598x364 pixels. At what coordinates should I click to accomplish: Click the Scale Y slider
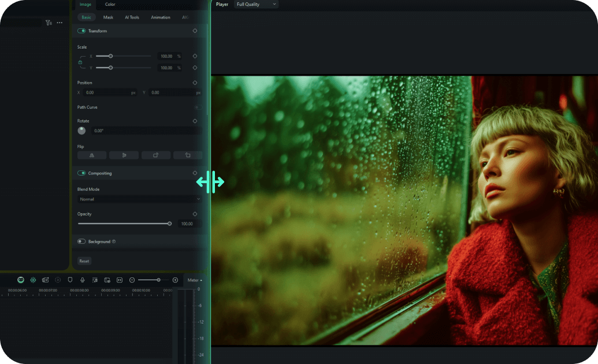tap(124, 68)
